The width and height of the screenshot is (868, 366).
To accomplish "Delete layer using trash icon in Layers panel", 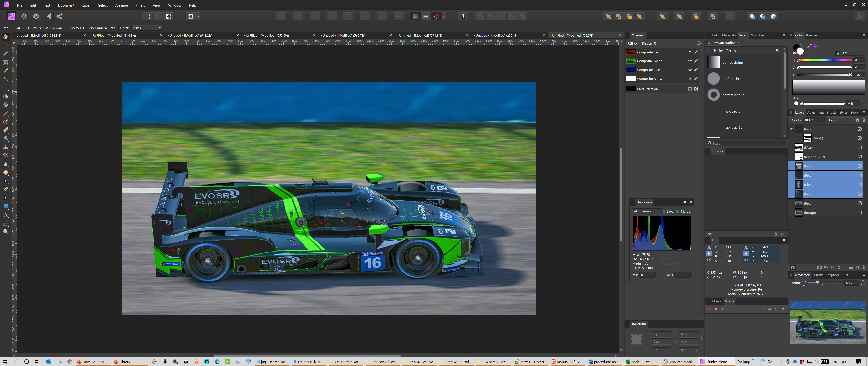I will [x=864, y=267].
